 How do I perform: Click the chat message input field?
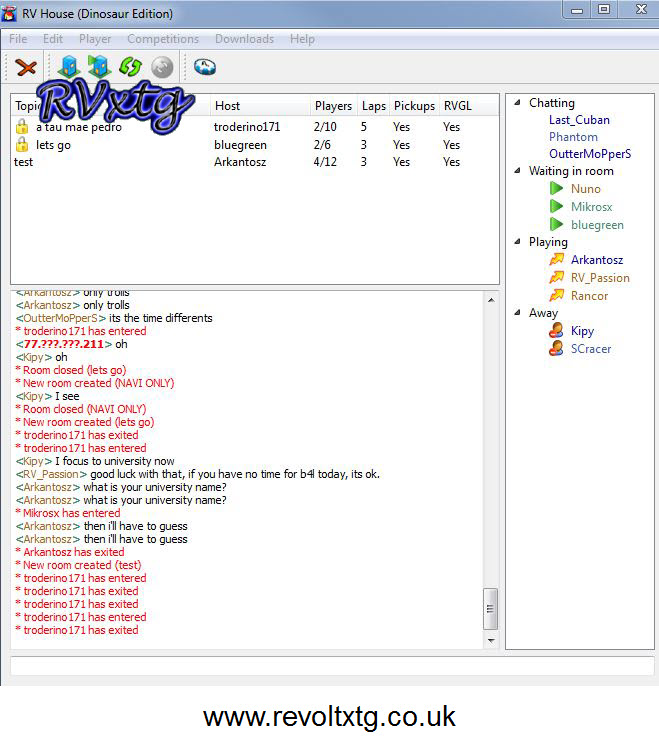tap(332, 665)
